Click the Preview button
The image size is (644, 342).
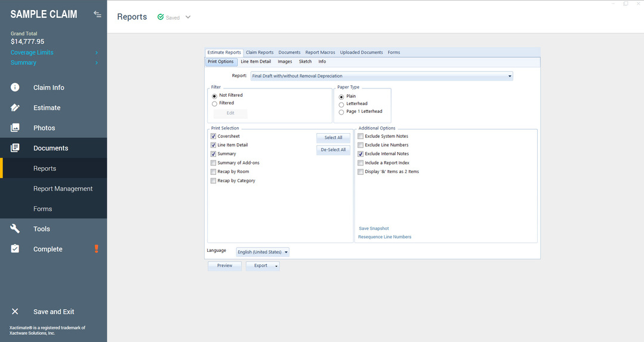[x=224, y=266]
